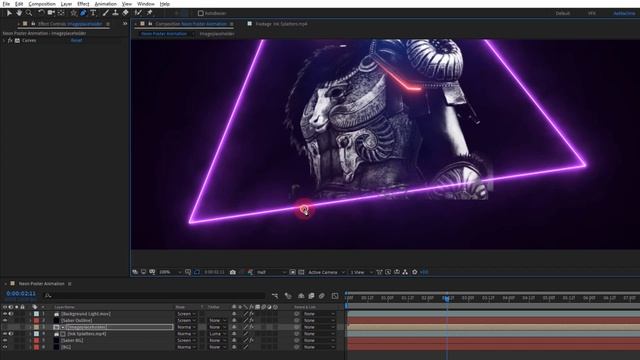Image resolution: width=640 pixels, height=360 pixels.
Task: Toggle Region of Interest in viewer
Action: (x=293, y=272)
